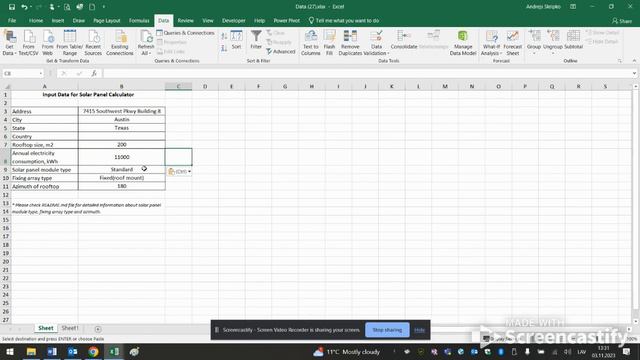Image resolution: width=640 pixels, height=360 pixels.
Task: Run Flash Fill
Action: tap(329, 42)
